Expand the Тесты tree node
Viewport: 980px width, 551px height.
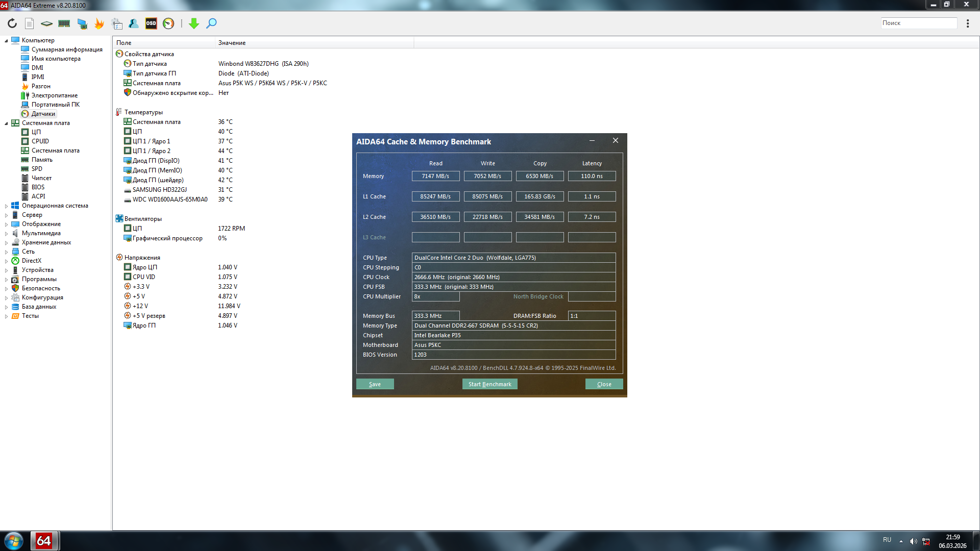coord(6,316)
